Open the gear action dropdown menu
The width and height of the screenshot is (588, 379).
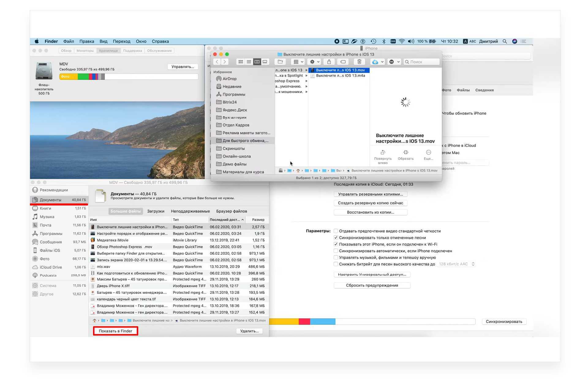(x=315, y=62)
